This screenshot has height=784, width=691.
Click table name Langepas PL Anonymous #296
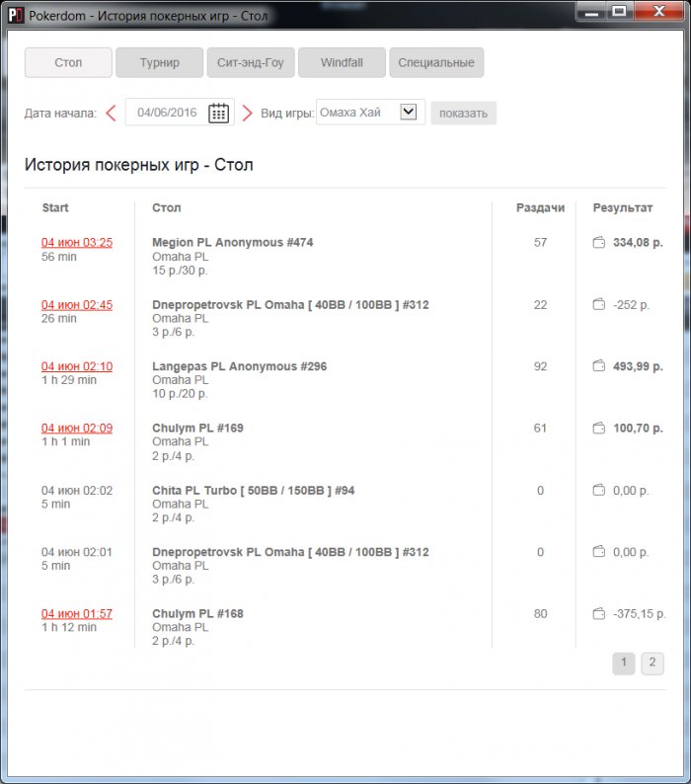coord(240,366)
